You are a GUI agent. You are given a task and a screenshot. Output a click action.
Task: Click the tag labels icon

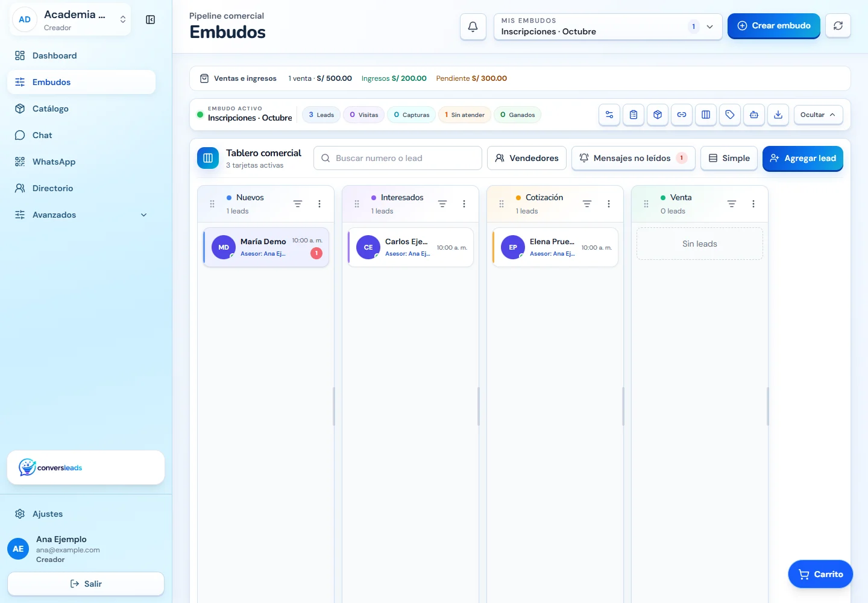(730, 115)
